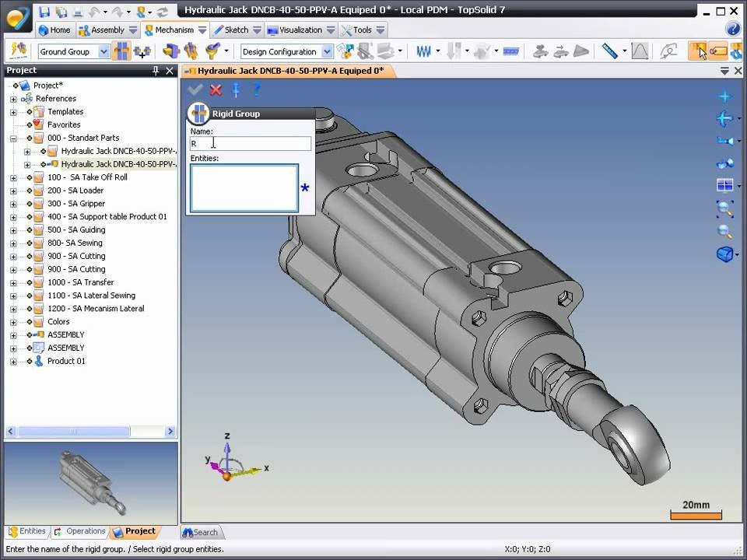This screenshot has width=747, height=560.
Task: Click the Update/refresh arrows icon
Action: click(162, 12)
